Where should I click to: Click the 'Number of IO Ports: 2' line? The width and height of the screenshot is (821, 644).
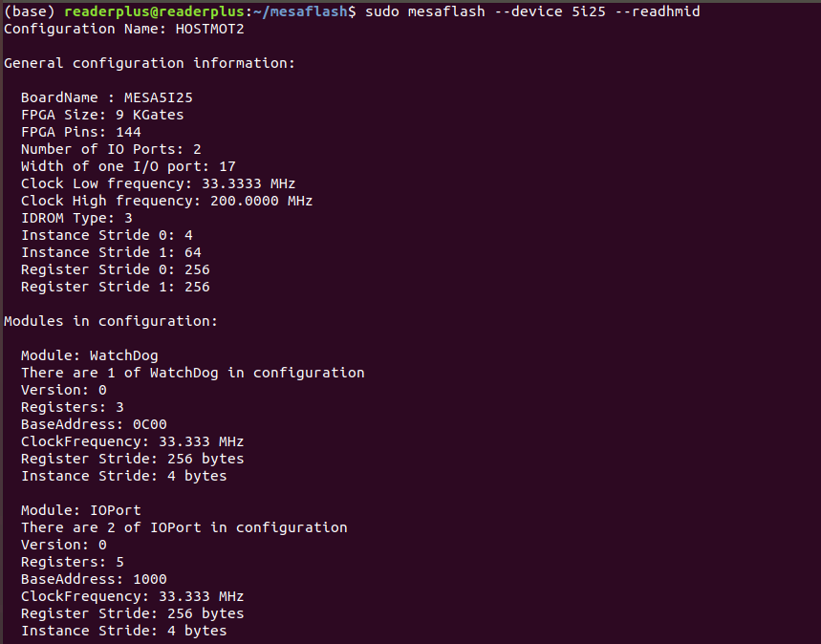(x=111, y=149)
